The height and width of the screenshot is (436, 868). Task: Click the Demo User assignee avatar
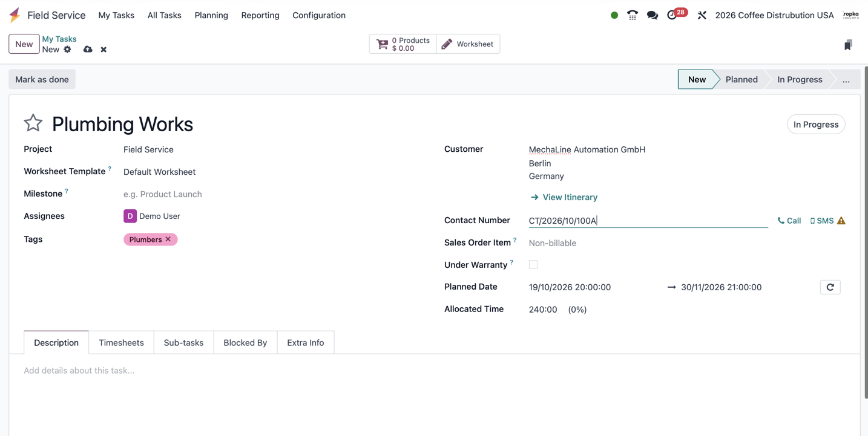[x=130, y=216]
